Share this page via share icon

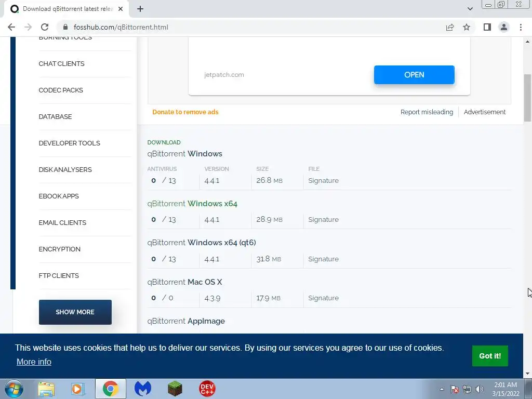tap(450, 27)
